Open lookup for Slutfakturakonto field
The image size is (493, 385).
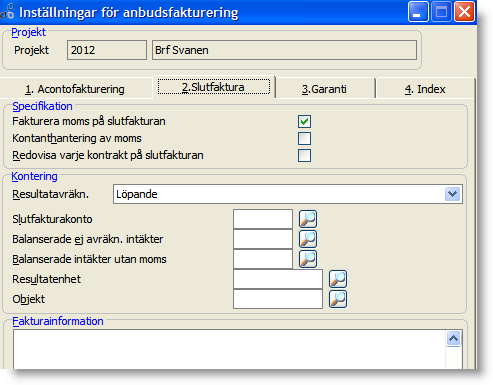pyautogui.click(x=308, y=219)
